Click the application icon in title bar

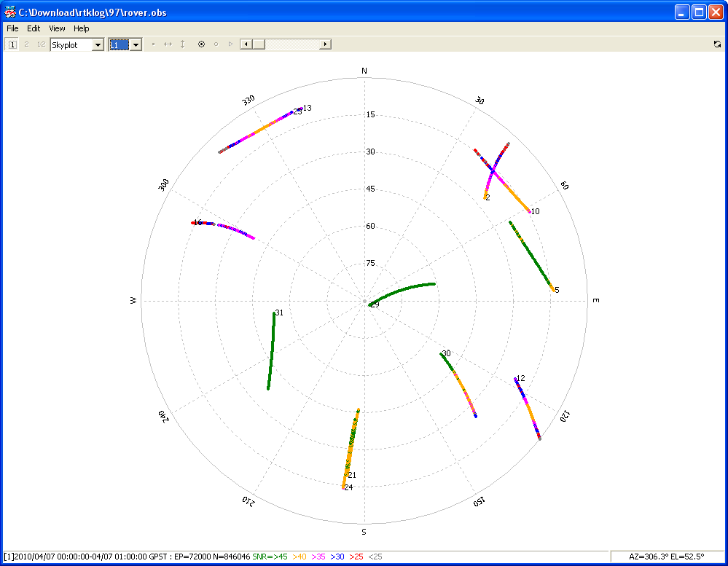[10, 12]
